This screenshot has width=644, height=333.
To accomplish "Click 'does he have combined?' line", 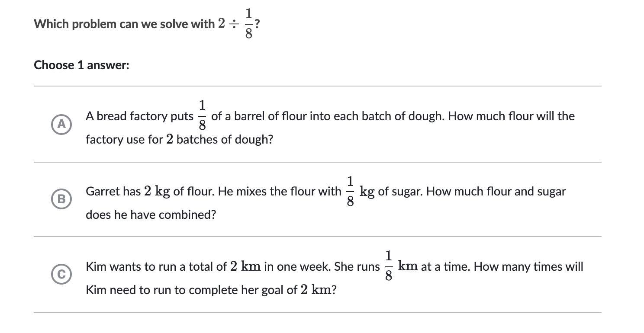I will tap(151, 215).
